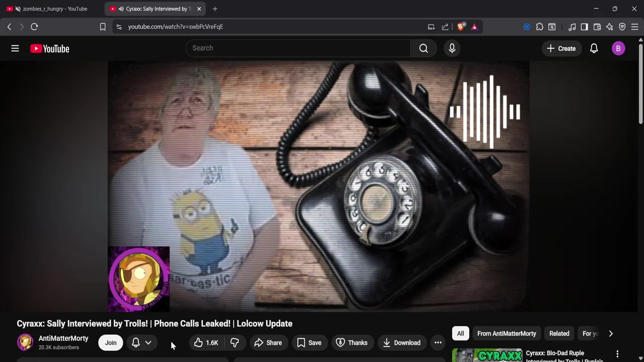Select the All filter chip
The height and width of the screenshot is (362, 644).
click(x=460, y=333)
